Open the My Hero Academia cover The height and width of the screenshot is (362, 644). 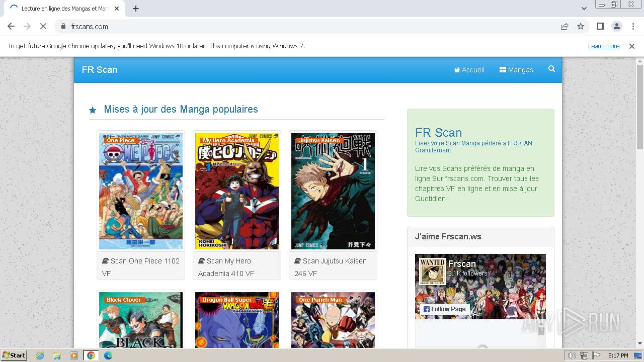pyautogui.click(x=237, y=191)
